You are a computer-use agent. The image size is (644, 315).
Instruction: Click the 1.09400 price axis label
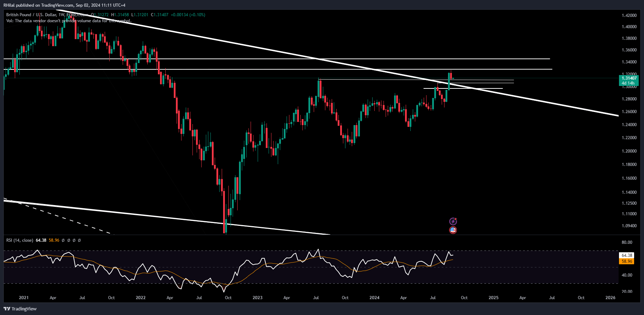tap(629, 226)
